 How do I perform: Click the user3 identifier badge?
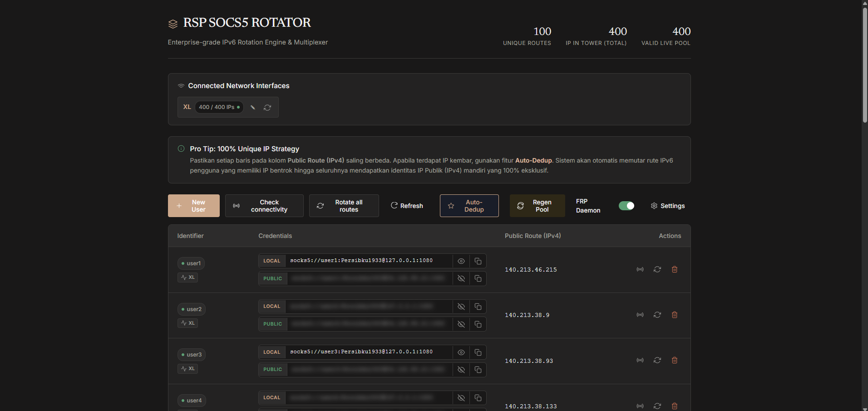[192, 355]
